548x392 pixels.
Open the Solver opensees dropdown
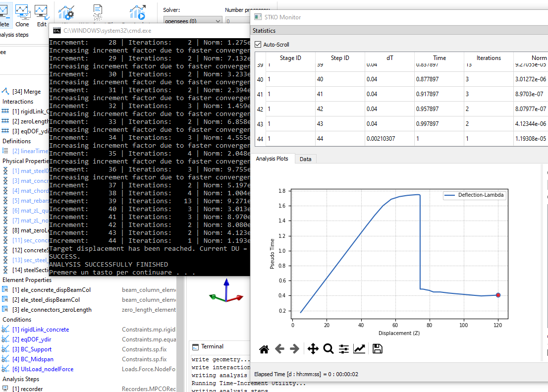(x=193, y=21)
